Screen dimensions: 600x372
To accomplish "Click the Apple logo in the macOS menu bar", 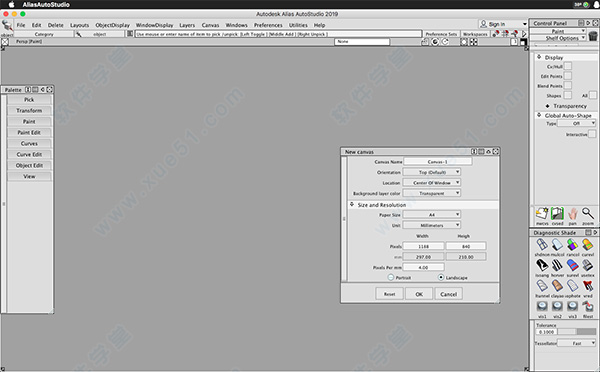I will (x=11, y=5).
